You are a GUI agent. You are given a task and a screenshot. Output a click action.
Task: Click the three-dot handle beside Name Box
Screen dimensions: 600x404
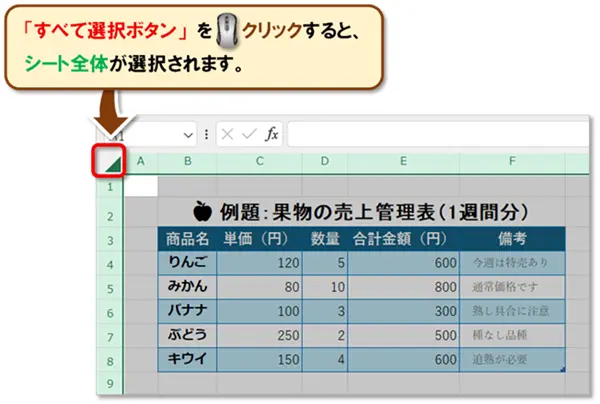click(x=207, y=134)
